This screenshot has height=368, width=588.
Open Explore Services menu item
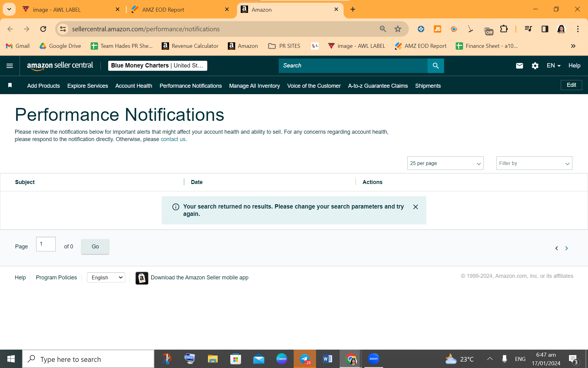coord(88,86)
